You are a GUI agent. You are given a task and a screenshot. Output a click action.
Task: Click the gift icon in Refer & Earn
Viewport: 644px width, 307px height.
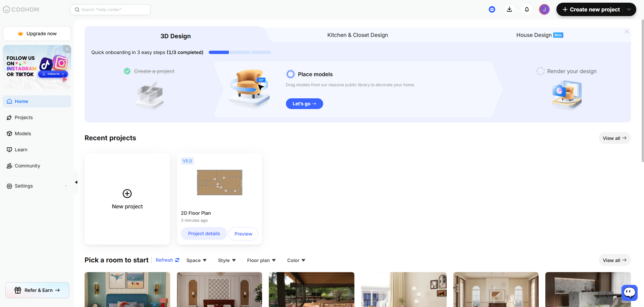pyautogui.click(x=18, y=290)
